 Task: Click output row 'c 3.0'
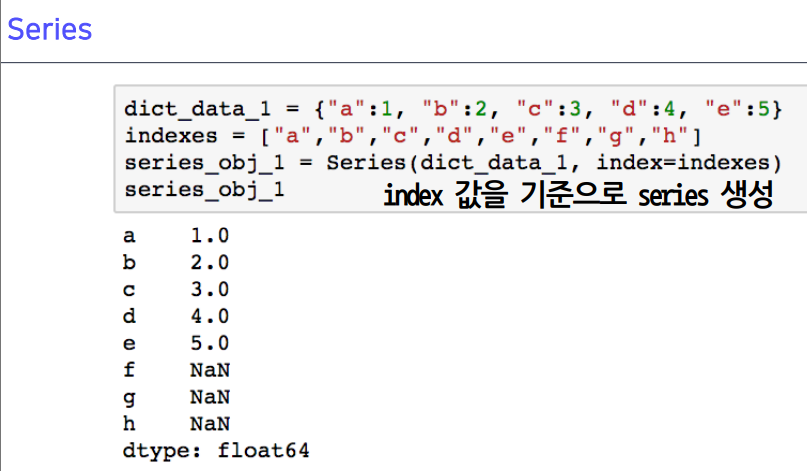tap(176, 289)
